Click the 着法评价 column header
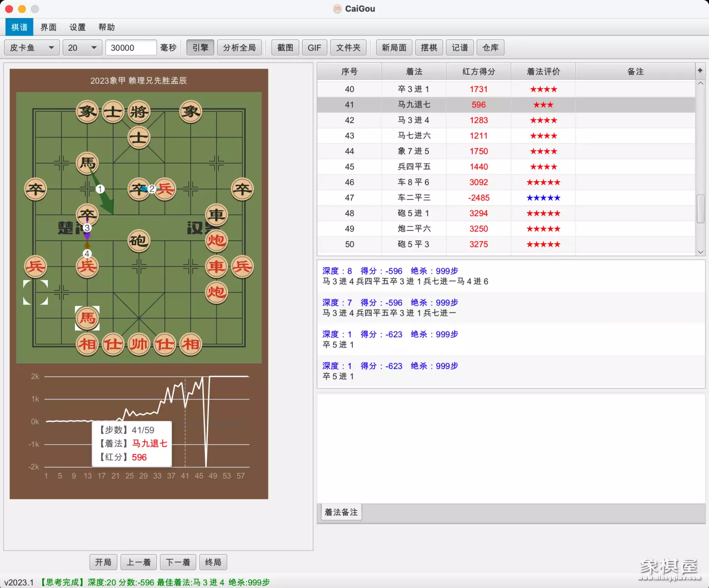This screenshot has height=588, width=709. point(543,71)
